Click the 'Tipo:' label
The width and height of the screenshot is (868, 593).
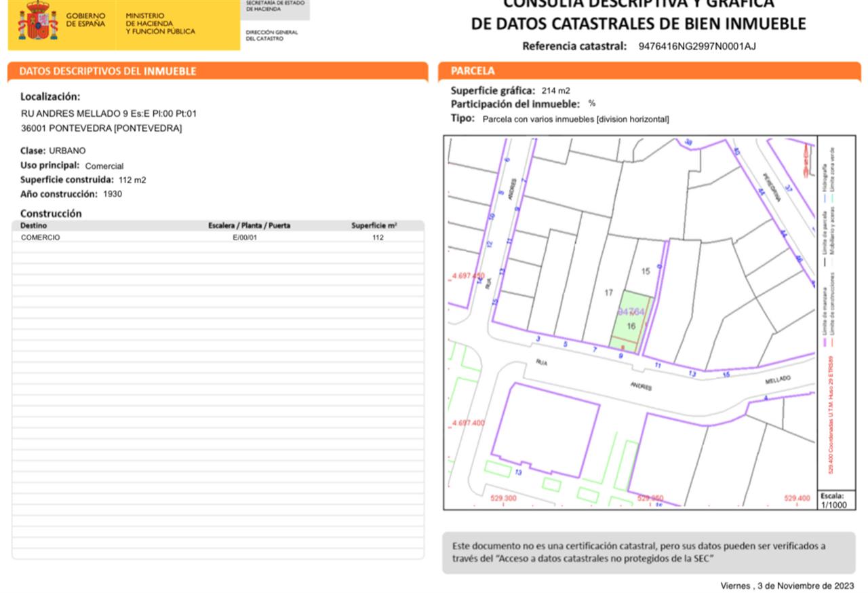click(x=462, y=118)
